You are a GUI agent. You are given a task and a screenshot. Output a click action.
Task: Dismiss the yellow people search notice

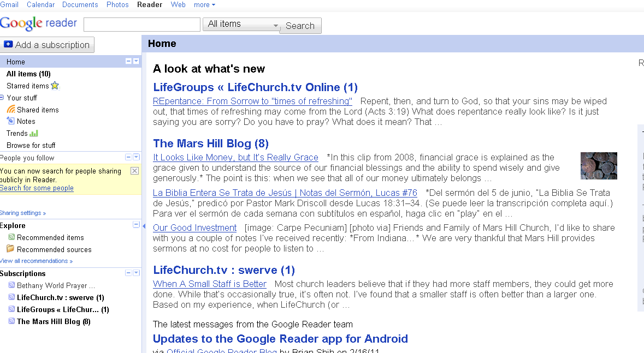tap(134, 171)
